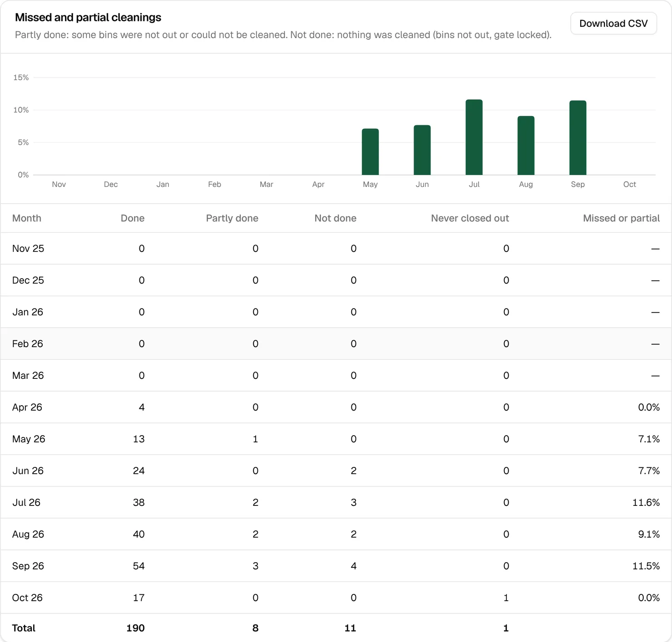Click Done count 17 for Oct 26
This screenshot has width=672, height=642.
pyautogui.click(x=139, y=598)
